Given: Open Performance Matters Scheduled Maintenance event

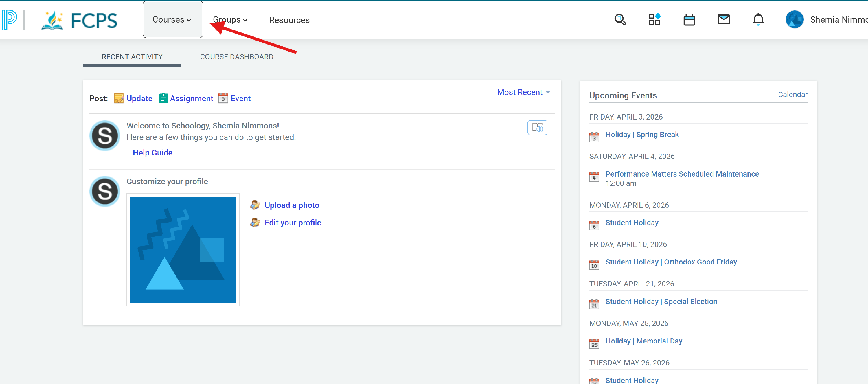Looking at the screenshot, I should pyautogui.click(x=682, y=174).
